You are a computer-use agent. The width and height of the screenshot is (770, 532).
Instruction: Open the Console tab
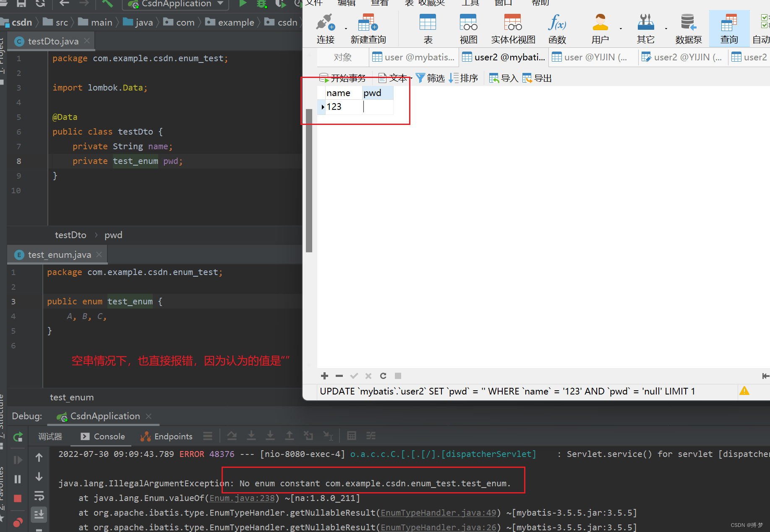103,436
